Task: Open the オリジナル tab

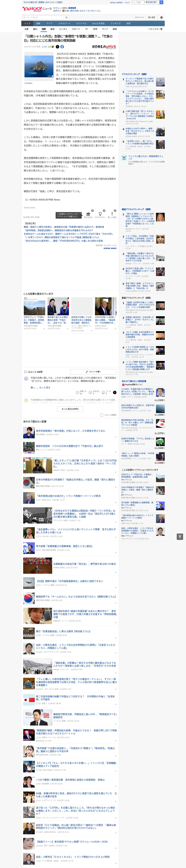Action: pos(81,23)
